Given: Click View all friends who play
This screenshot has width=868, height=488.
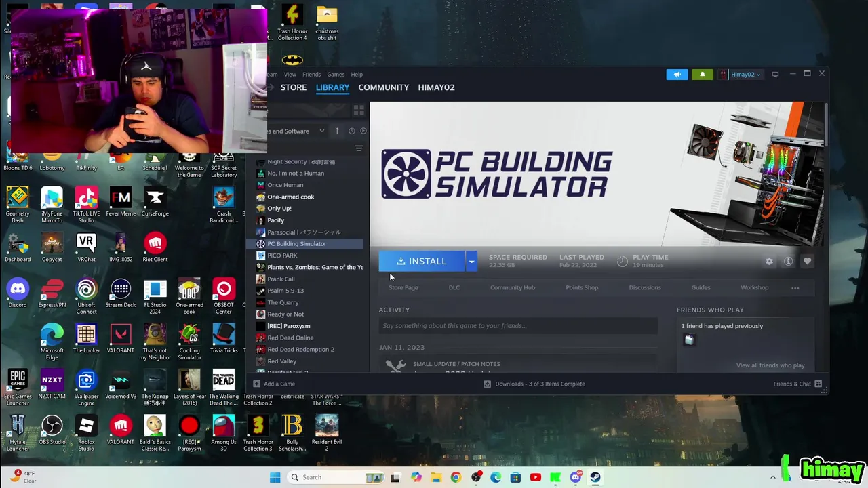Looking at the screenshot, I should click(770, 365).
